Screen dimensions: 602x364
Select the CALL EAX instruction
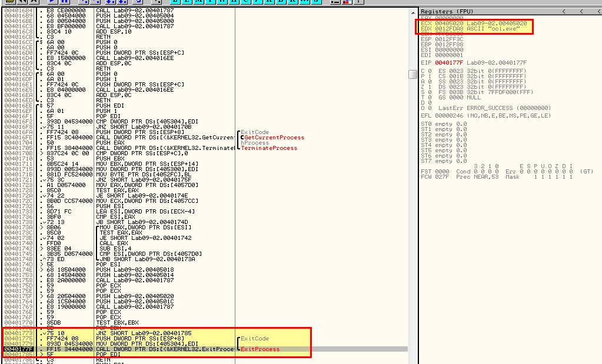(x=114, y=243)
